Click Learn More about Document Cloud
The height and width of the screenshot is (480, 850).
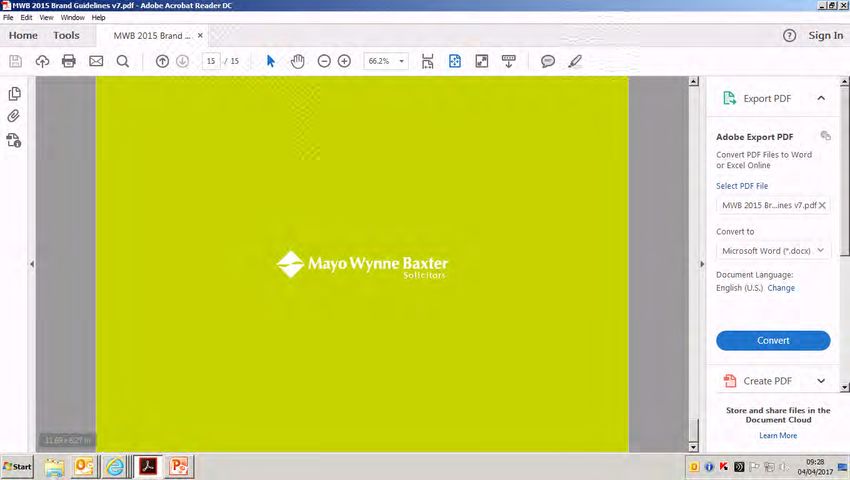click(778, 436)
